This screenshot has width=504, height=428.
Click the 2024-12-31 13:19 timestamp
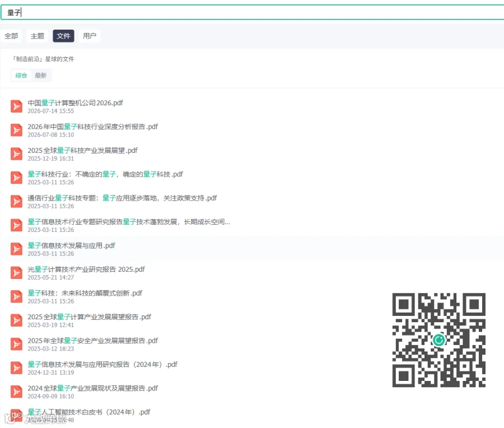pos(51,373)
